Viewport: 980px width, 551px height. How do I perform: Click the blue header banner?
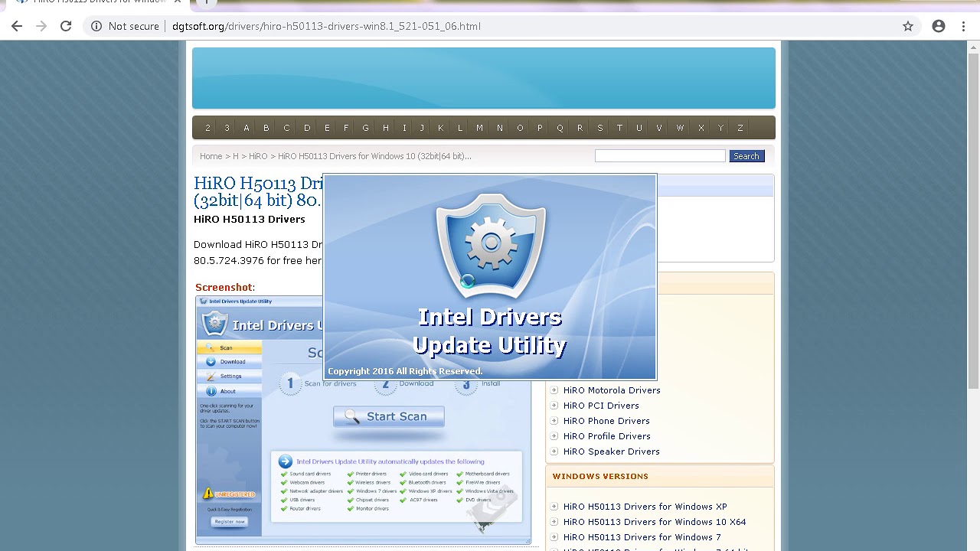point(484,78)
